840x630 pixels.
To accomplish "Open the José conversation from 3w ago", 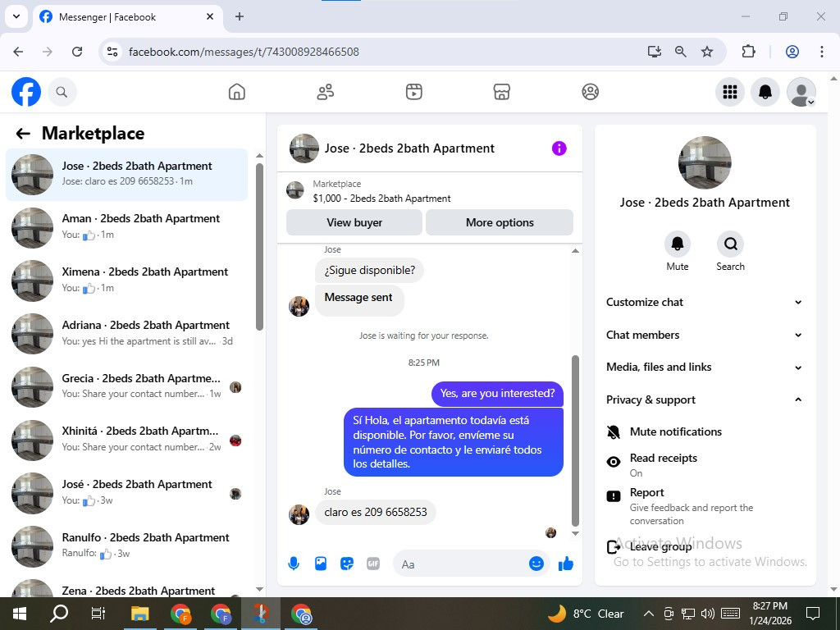I will [x=127, y=493].
